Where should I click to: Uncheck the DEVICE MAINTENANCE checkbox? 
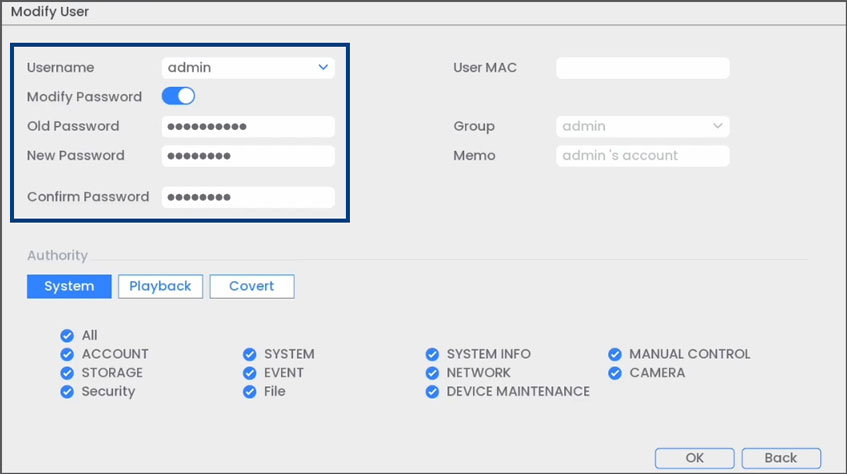click(432, 392)
